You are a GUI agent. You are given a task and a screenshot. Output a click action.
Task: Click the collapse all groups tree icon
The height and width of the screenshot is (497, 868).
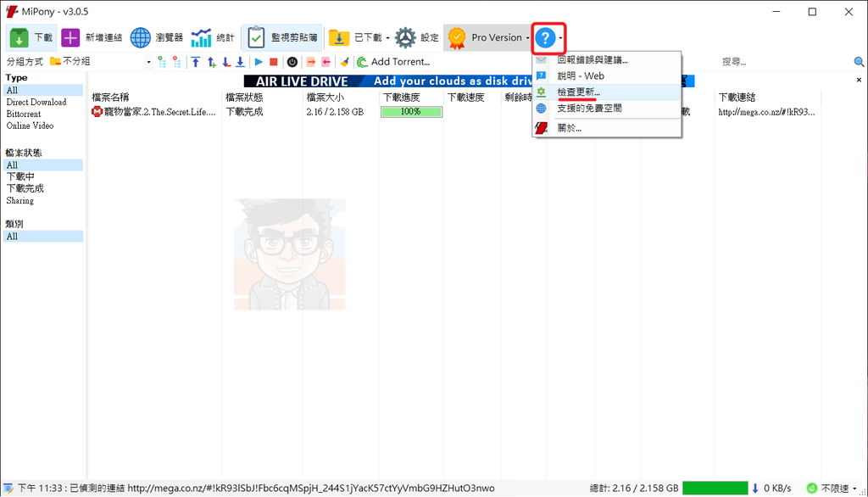[176, 62]
